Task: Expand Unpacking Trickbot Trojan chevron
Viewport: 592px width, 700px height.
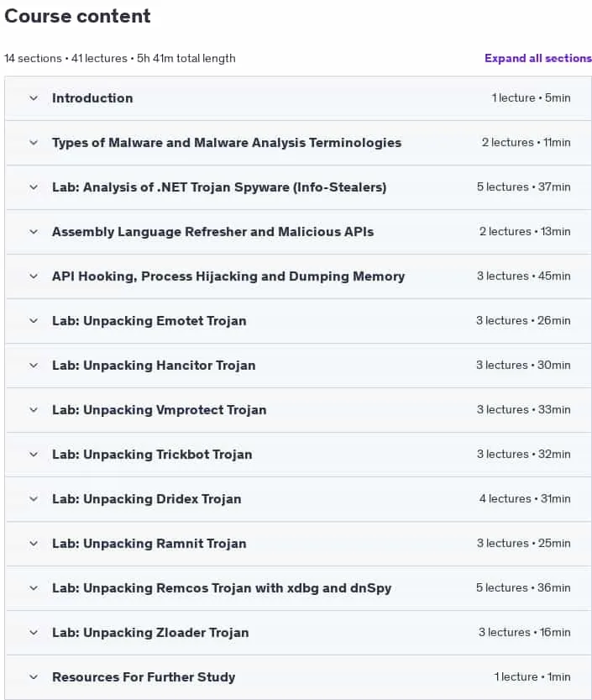Action: (x=34, y=455)
